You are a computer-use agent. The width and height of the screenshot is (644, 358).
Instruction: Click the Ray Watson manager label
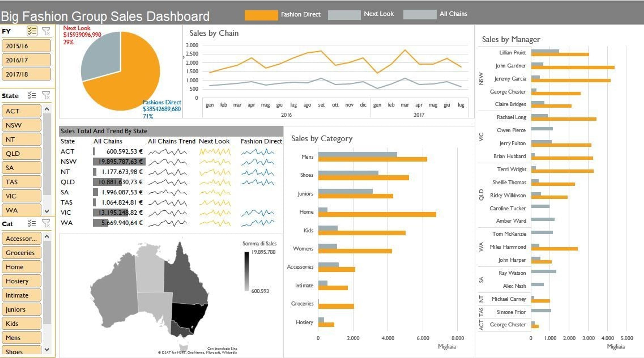pyautogui.click(x=512, y=273)
